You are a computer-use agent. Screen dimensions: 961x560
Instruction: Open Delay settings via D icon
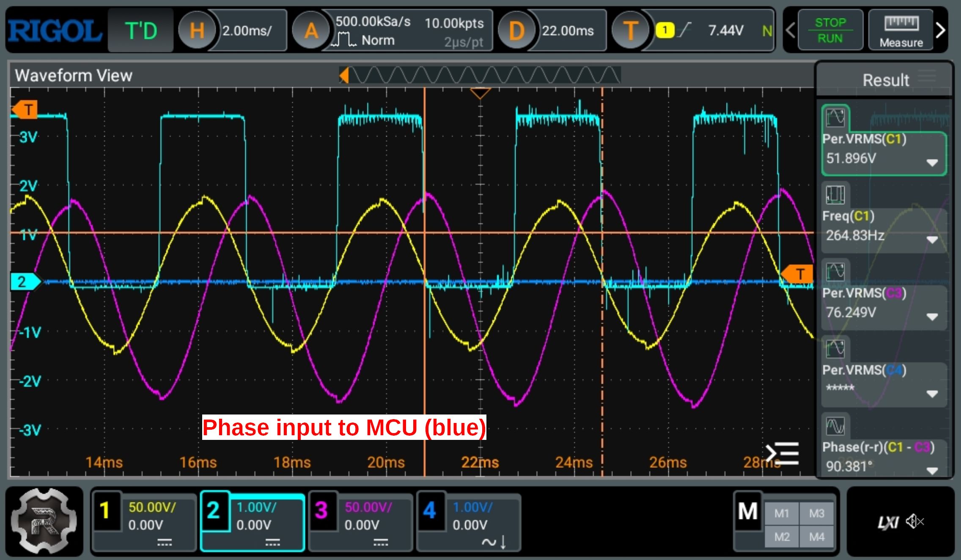516,30
